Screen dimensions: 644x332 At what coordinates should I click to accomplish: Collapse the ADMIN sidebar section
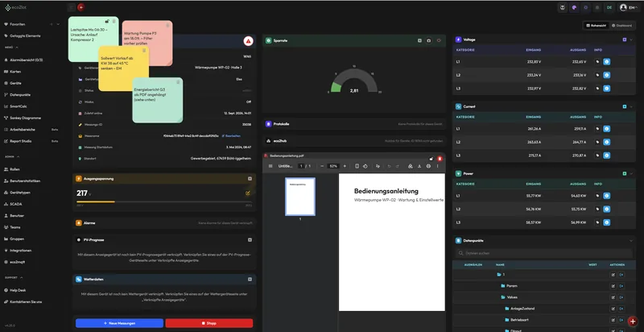pos(18,156)
